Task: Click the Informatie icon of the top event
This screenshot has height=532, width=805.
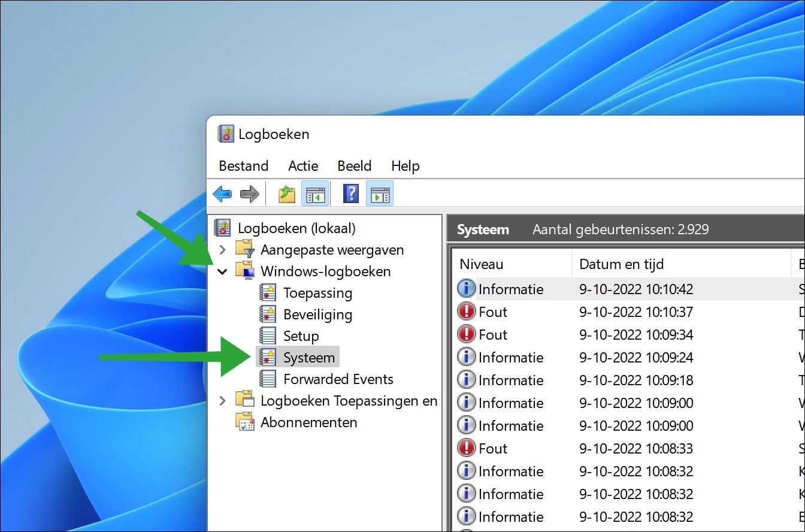Action: point(467,288)
